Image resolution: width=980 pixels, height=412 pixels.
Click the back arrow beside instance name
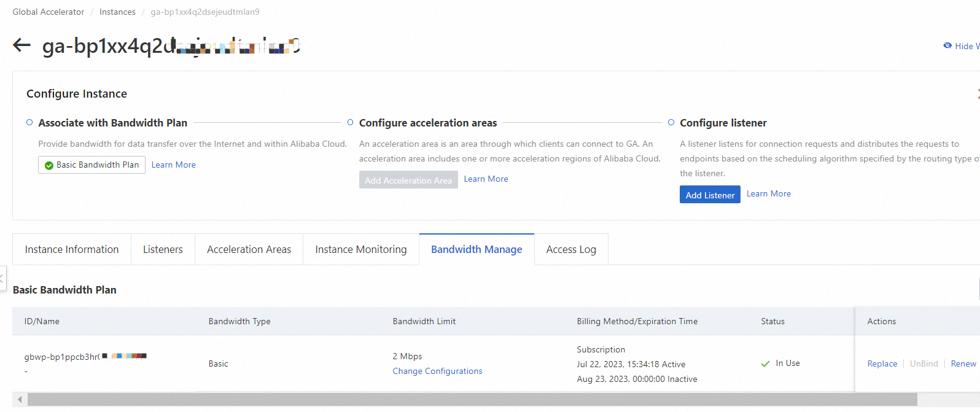pos(21,45)
